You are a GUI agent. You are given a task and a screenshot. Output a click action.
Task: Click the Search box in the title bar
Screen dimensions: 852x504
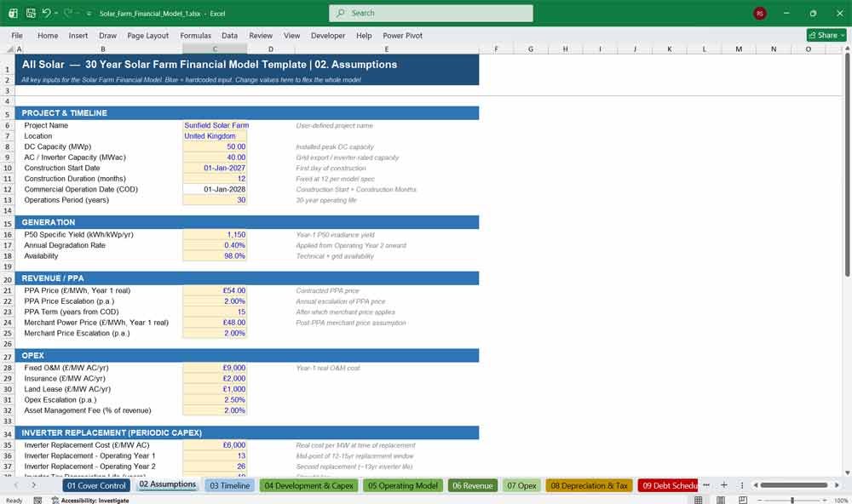click(431, 13)
